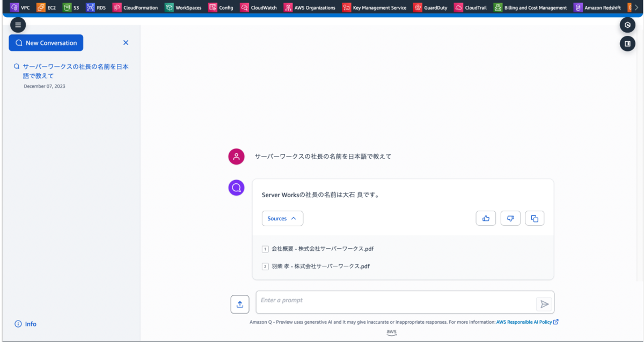The image size is (644, 342).
Task: Start a New Conversation
Action: pyautogui.click(x=46, y=43)
